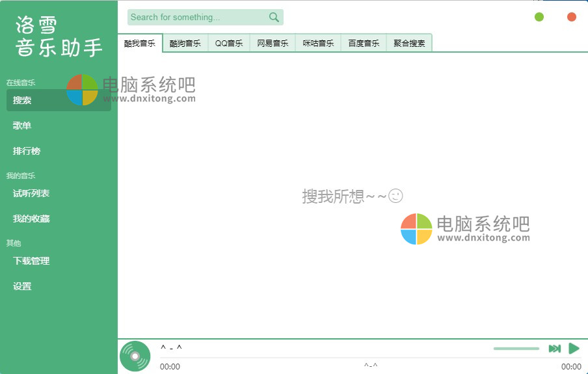Open the 百度音乐 tab
The height and width of the screenshot is (374, 588).
pos(364,44)
